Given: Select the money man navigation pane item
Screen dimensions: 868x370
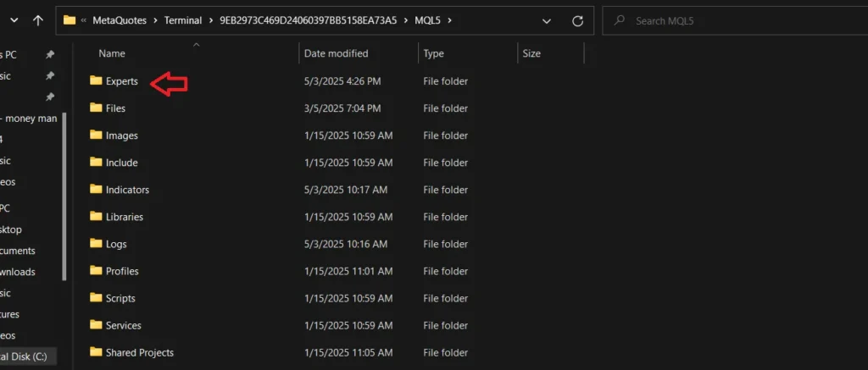Looking at the screenshot, I should (x=28, y=119).
